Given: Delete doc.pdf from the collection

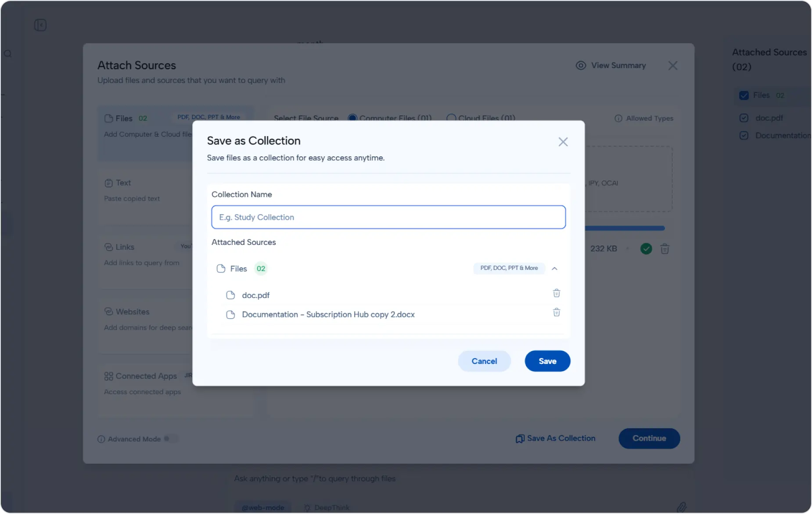Looking at the screenshot, I should click(x=556, y=293).
